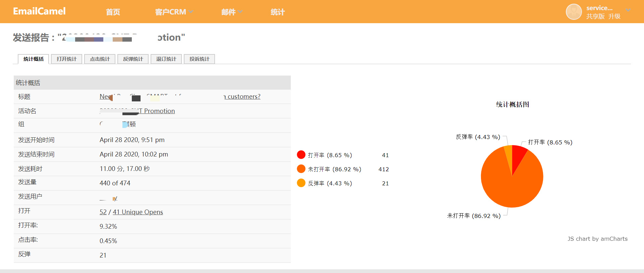Click the 反弹率 (4.43 %) legend label
644x273 pixels.
(x=330, y=183)
